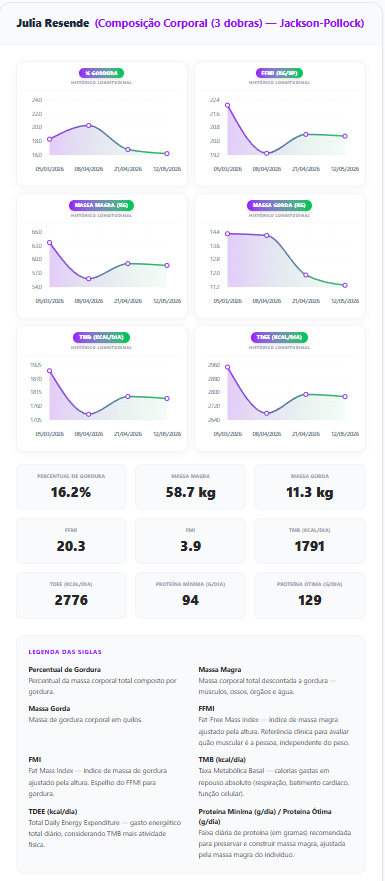Viewport: 385px width, 881px height.
Task: Select the purple Composição Corporal Jackson-Pollock subtitle
Action: pyautogui.click(x=229, y=24)
